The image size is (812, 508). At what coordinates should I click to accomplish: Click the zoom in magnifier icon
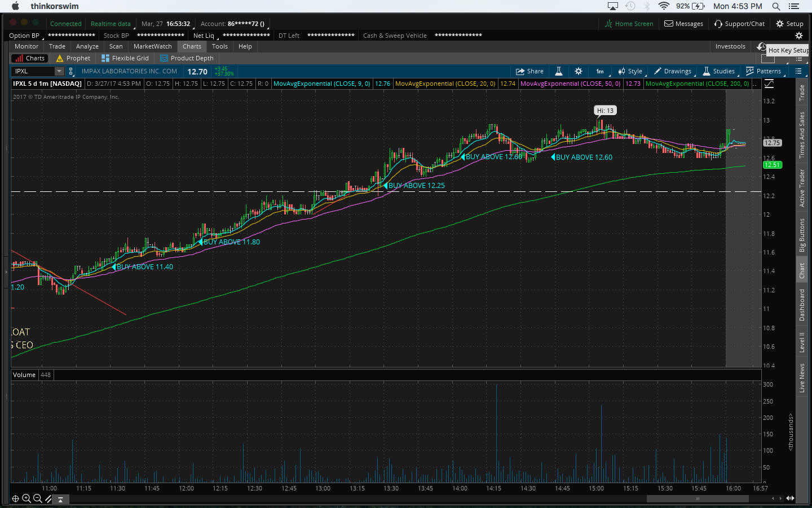pyautogui.click(x=26, y=498)
